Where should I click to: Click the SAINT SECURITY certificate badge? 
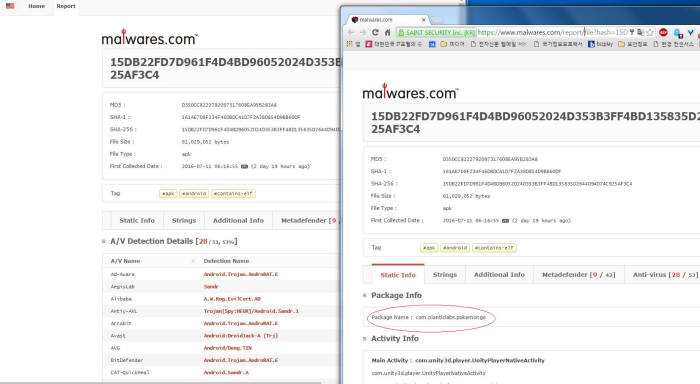436,33
